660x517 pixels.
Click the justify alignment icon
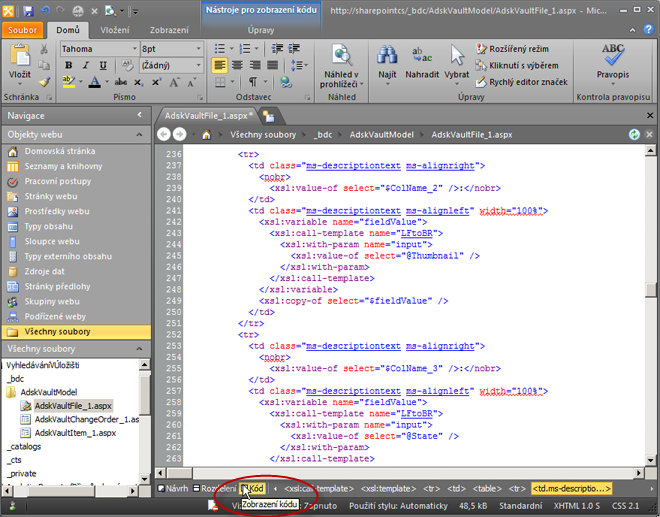tap(273, 65)
